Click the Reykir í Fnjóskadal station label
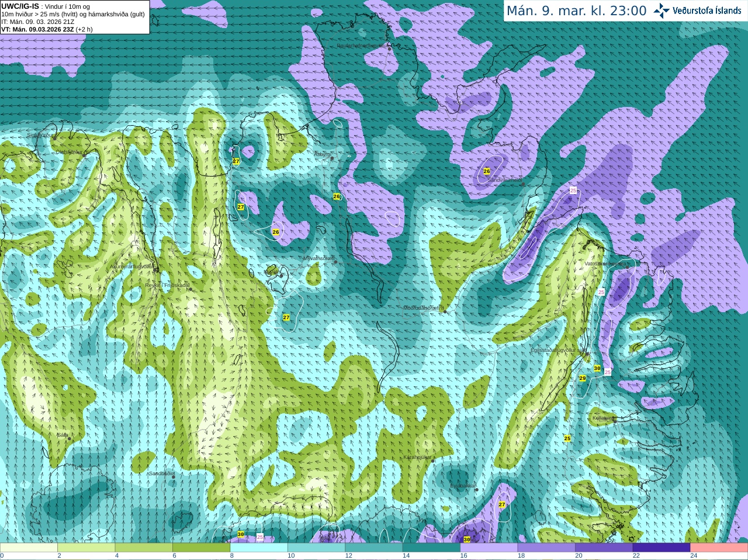Image resolution: width=748 pixels, height=560 pixels. 167,285
